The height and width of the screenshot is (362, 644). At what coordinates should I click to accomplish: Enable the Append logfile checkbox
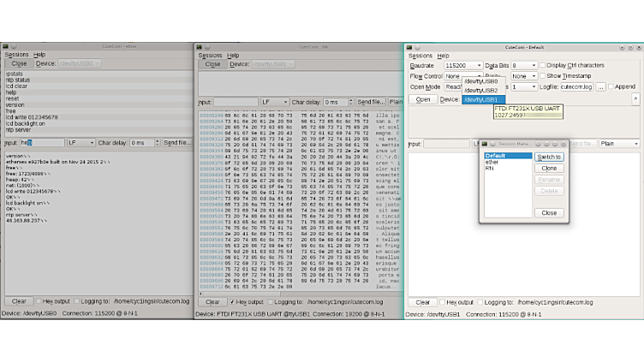(612, 86)
